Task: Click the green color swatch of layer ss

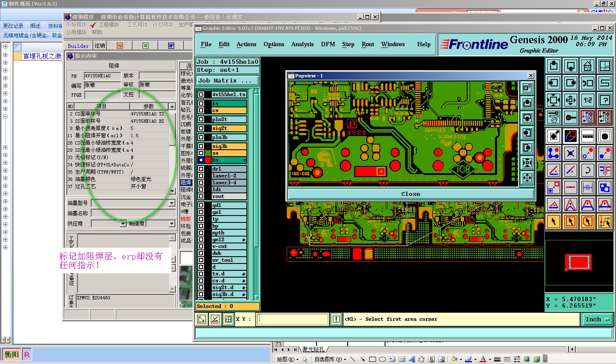Action: pyautogui.click(x=208, y=153)
